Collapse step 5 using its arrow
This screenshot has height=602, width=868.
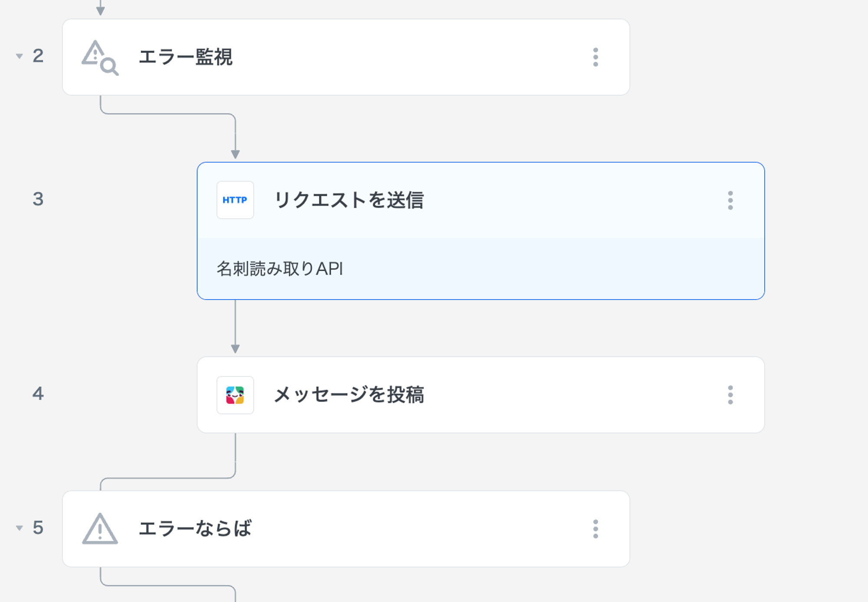coord(19,528)
